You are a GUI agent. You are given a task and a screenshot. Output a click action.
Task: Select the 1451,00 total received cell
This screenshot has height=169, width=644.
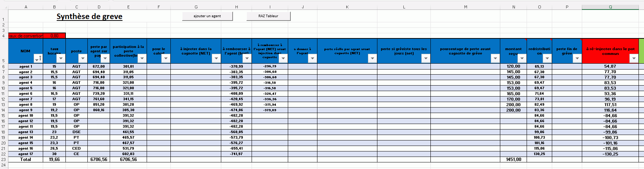513,159
